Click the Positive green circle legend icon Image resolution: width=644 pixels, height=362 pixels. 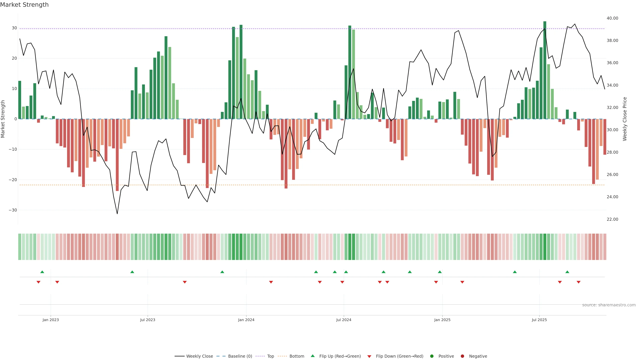point(432,356)
